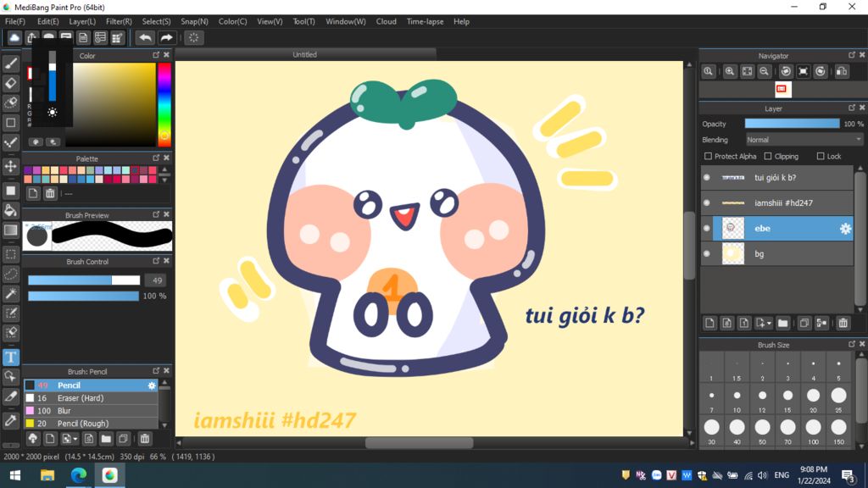This screenshot has height=488, width=868.
Task: Open the Blending mode dropdown
Action: pos(804,140)
